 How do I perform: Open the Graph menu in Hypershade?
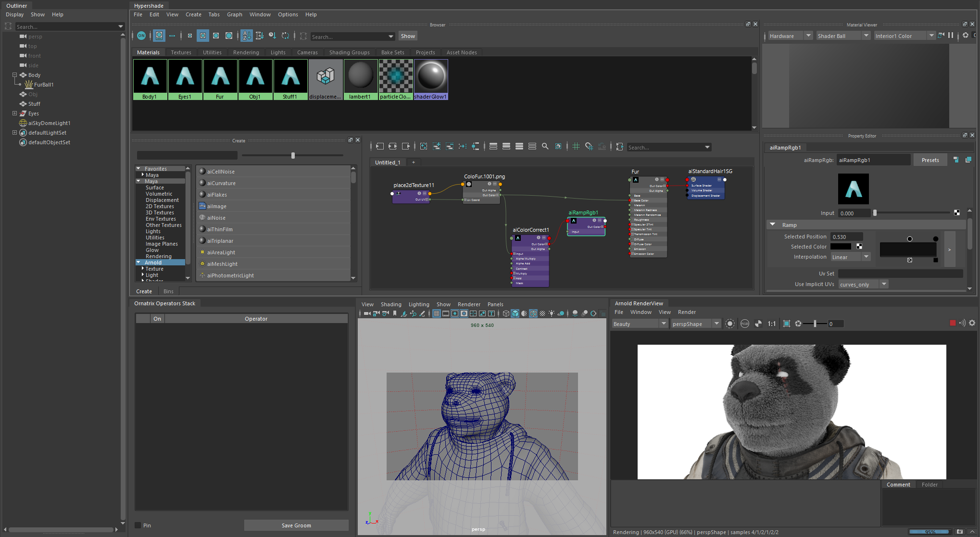pos(234,14)
